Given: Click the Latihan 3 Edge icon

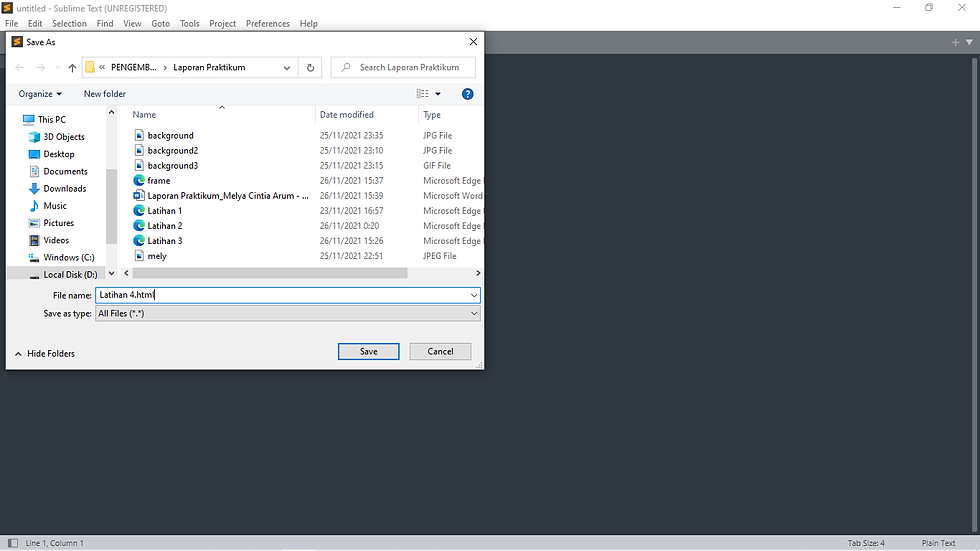Looking at the screenshot, I should coord(139,241).
